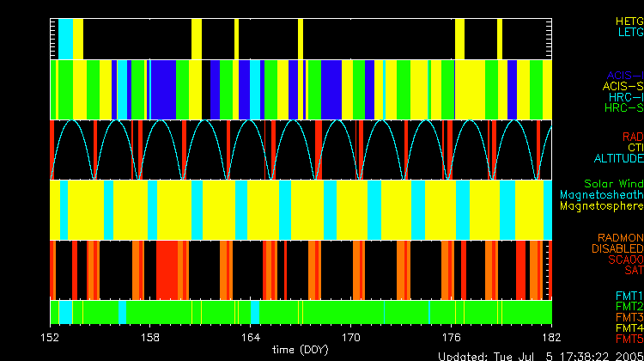
Task: Click the time (DOY) axis title
Action: coord(301,349)
